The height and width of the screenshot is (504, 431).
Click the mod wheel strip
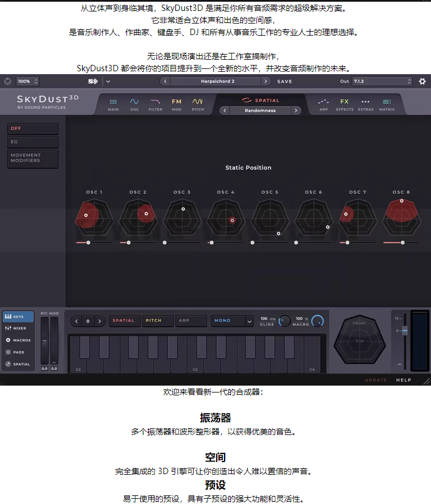pos(55,341)
